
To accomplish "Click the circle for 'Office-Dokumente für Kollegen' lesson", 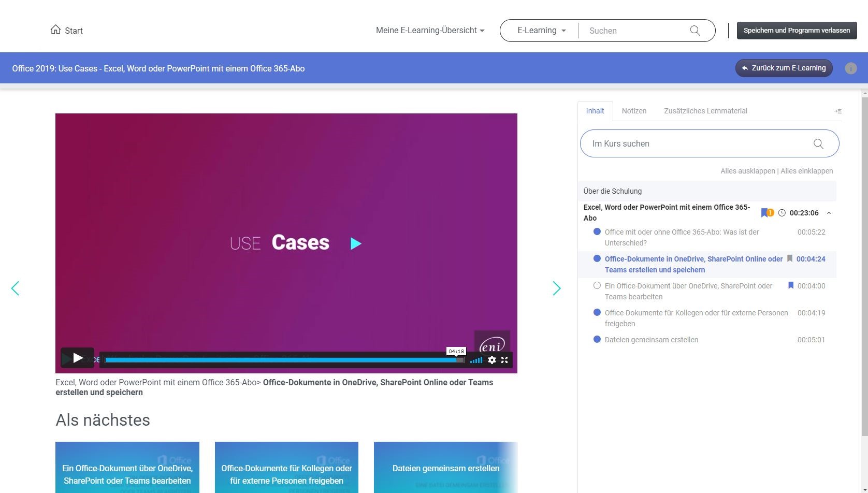I will click(x=597, y=312).
